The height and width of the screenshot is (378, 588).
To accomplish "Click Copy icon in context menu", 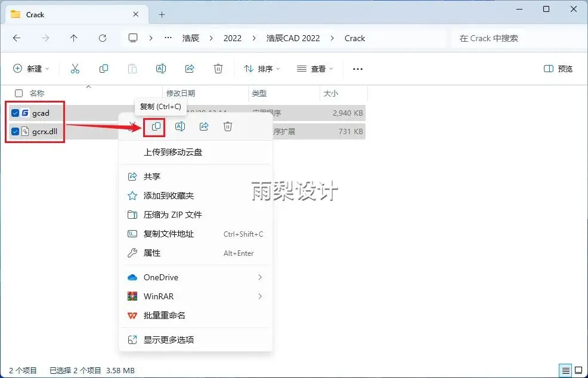I will tap(156, 127).
